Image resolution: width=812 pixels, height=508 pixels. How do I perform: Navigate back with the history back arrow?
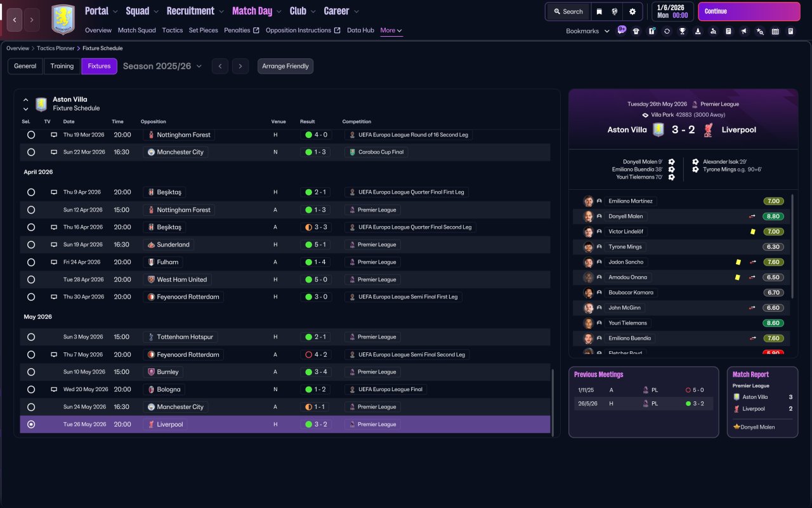pyautogui.click(x=15, y=20)
